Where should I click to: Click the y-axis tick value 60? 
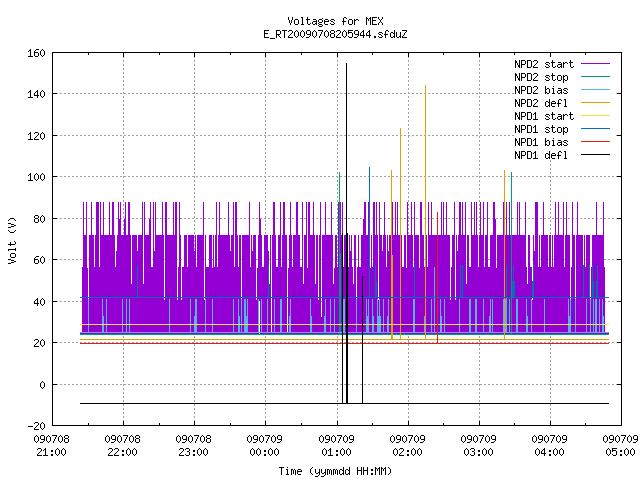(x=39, y=260)
